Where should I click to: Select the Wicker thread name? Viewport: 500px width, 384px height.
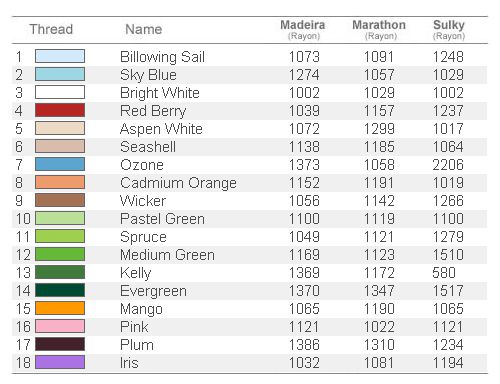[143, 201]
